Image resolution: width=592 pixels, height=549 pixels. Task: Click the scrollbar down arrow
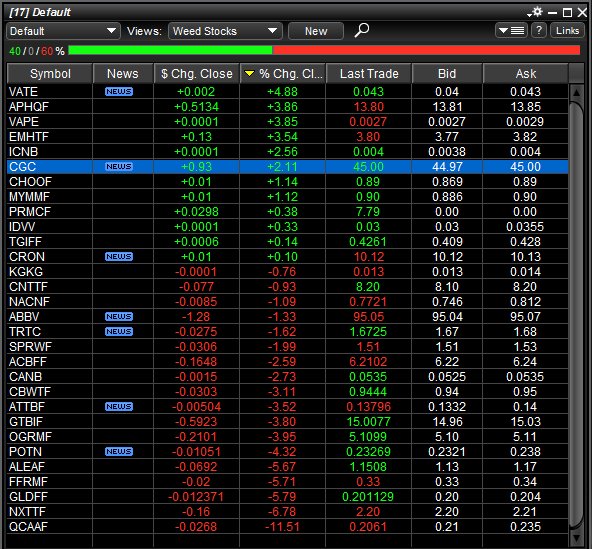pos(577,538)
